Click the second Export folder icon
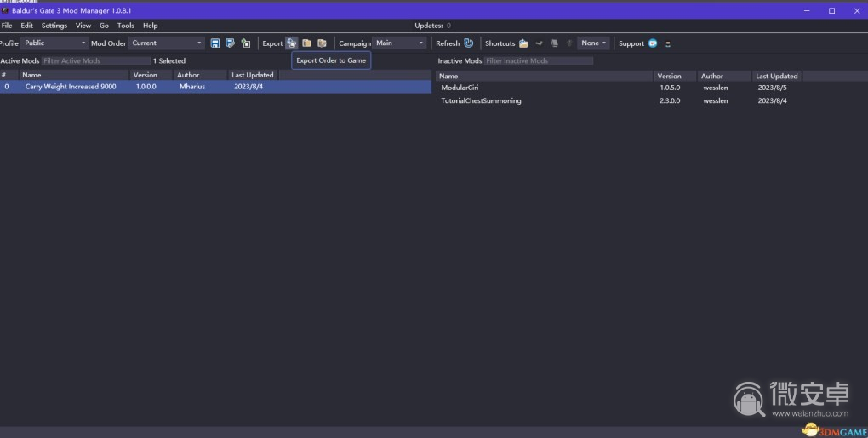 coord(306,43)
